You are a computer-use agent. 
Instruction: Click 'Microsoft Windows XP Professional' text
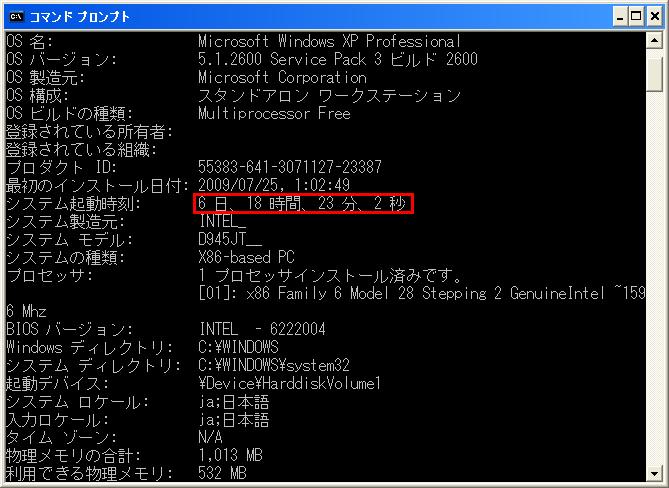coord(329,41)
